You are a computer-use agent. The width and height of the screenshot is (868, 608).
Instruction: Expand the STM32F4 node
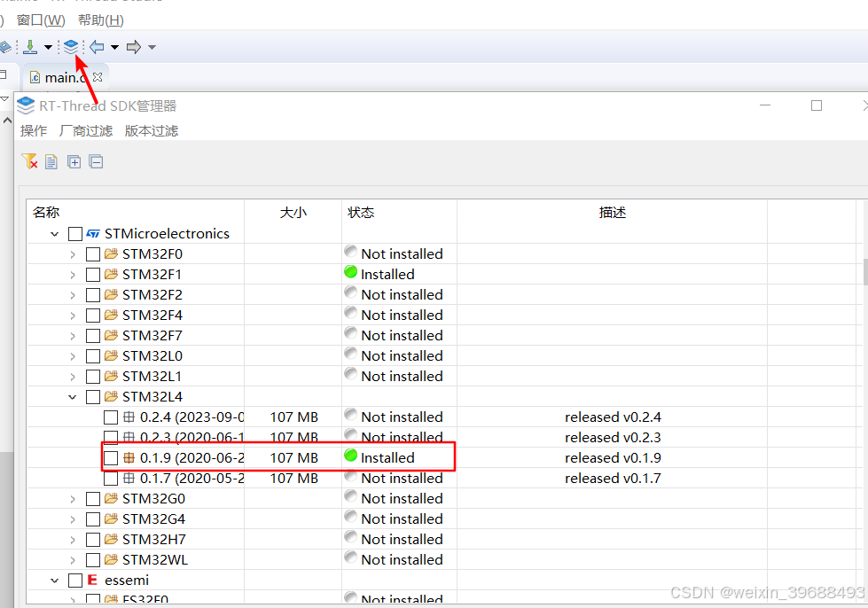click(x=73, y=316)
